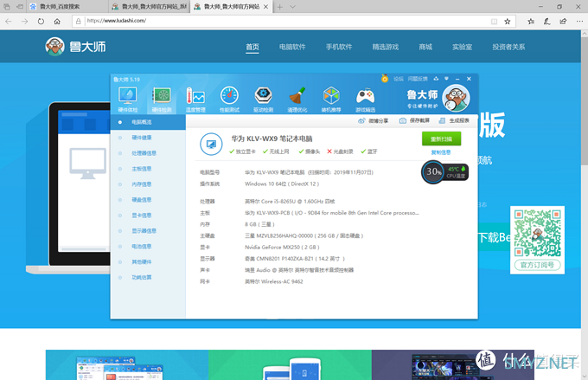Image resolution: width=588 pixels, height=380 pixels.
Task: Click the browser address bar URL field
Action: (x=287, y=21)
